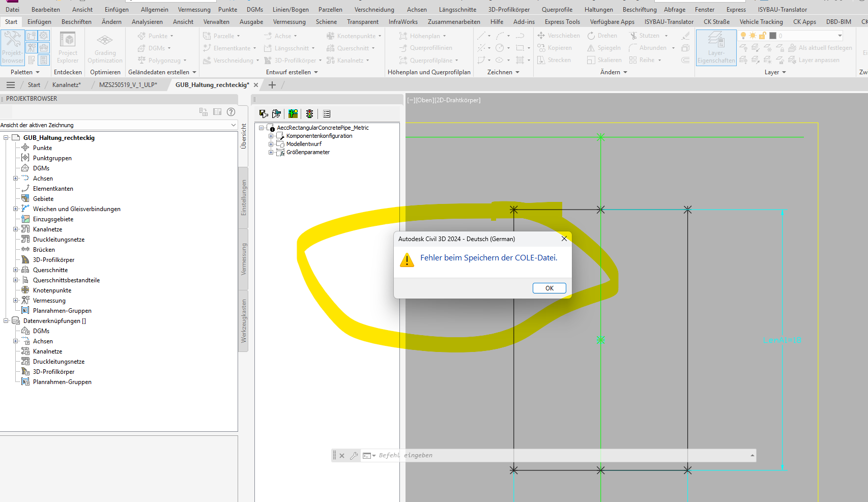
Task: Select the Drehen rotate tool
Action: tap(602, 36)
